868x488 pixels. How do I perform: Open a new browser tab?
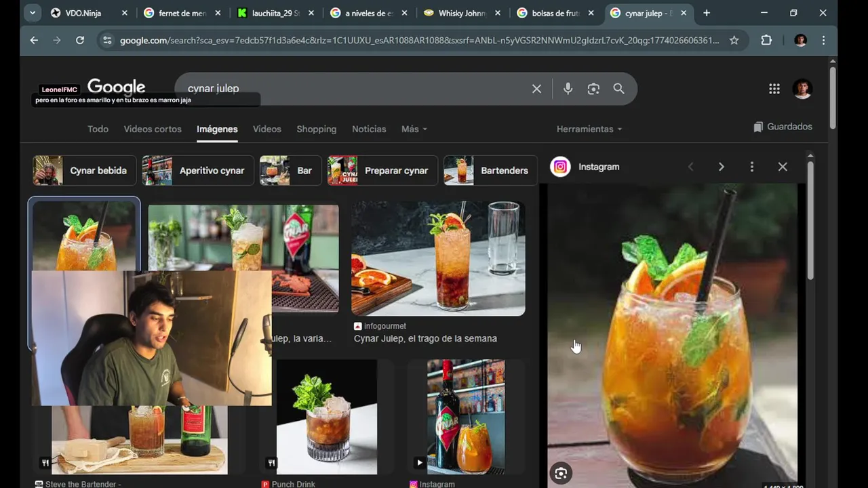707,13
